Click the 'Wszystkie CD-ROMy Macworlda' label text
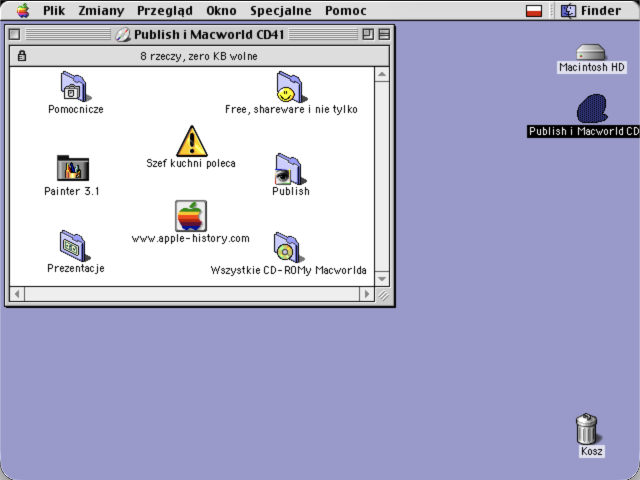 [289, 270]
